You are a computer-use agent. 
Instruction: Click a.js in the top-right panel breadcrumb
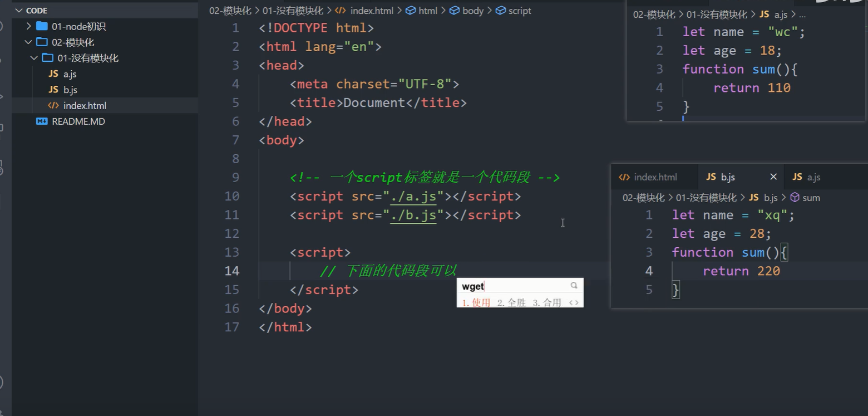click(781, 15)
